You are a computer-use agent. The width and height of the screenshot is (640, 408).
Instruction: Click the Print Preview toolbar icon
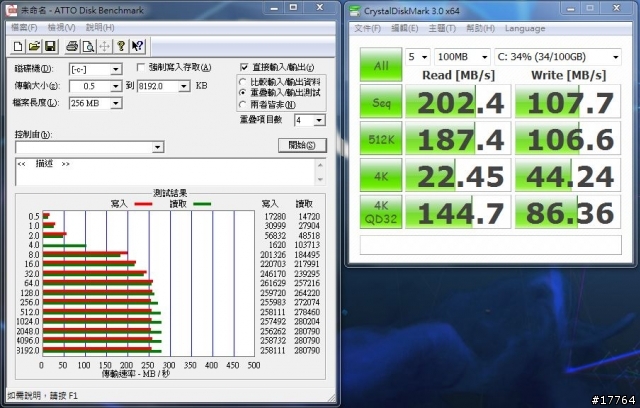tap(88, 46)
